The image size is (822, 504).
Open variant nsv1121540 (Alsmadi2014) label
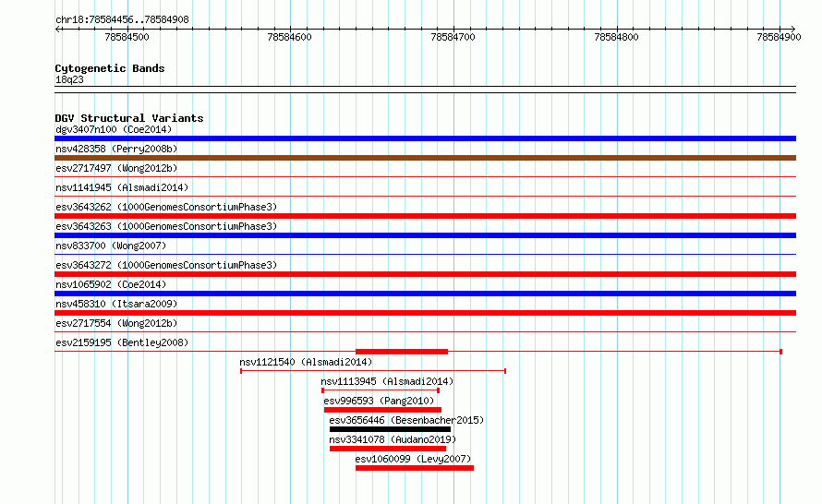(x=306, y=362)
